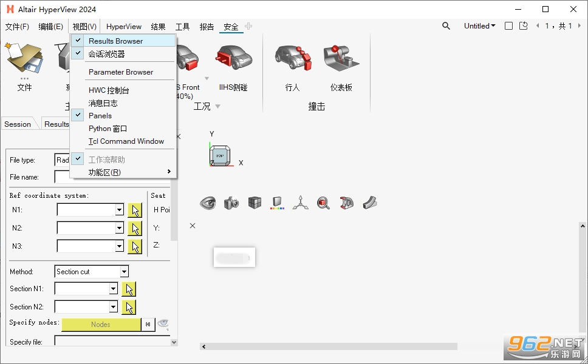Switch to the 工具 ribbon tab
The width and height of the screenshot is (588, 364).
coord(183,27)
